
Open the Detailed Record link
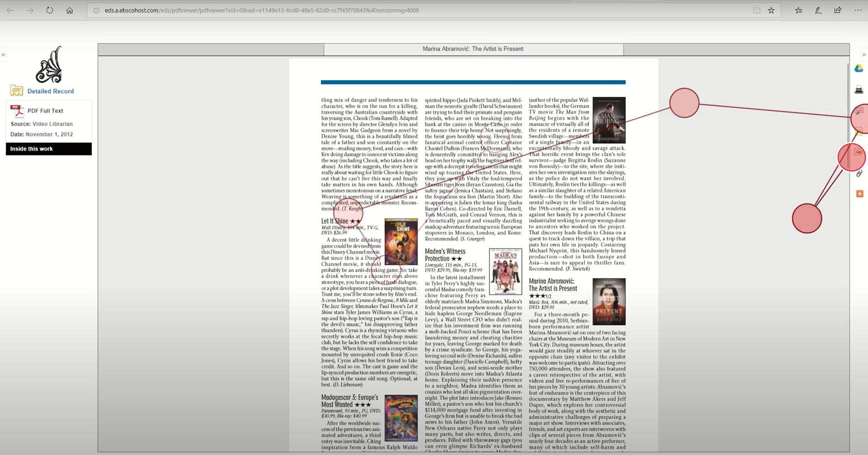tap(51, 91)
